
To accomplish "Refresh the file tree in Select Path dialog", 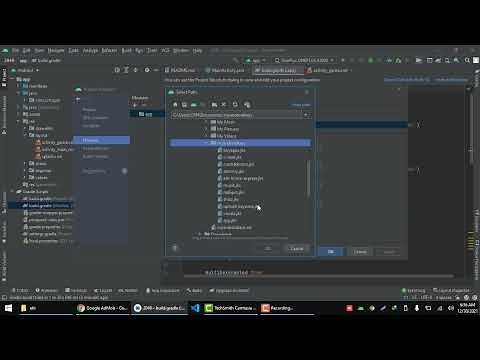I will pos(235,105).
